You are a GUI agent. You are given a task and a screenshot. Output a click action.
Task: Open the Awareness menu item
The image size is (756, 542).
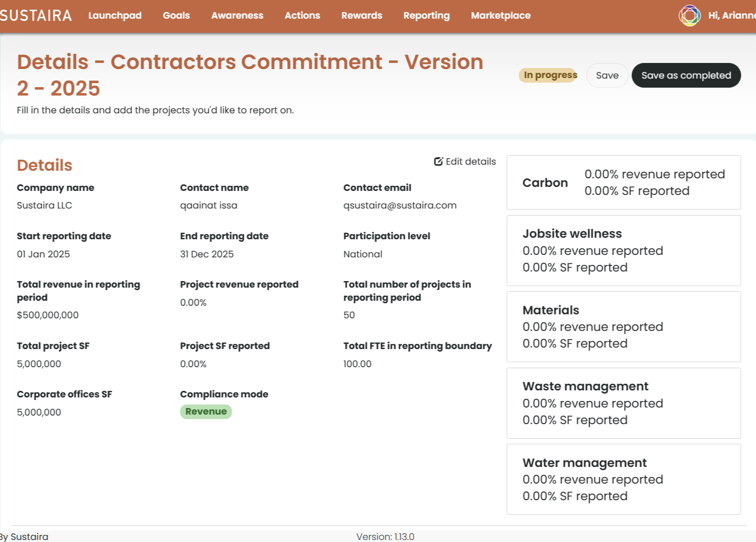tap(237, 16)
